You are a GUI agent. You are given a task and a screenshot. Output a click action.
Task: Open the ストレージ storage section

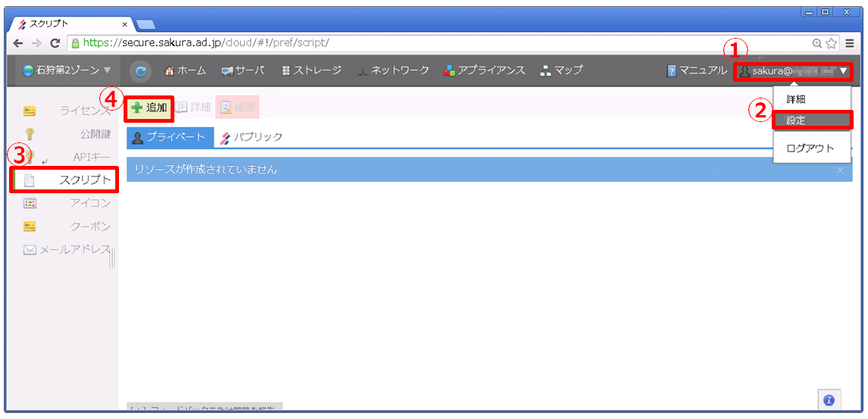[x=311, y=70]
